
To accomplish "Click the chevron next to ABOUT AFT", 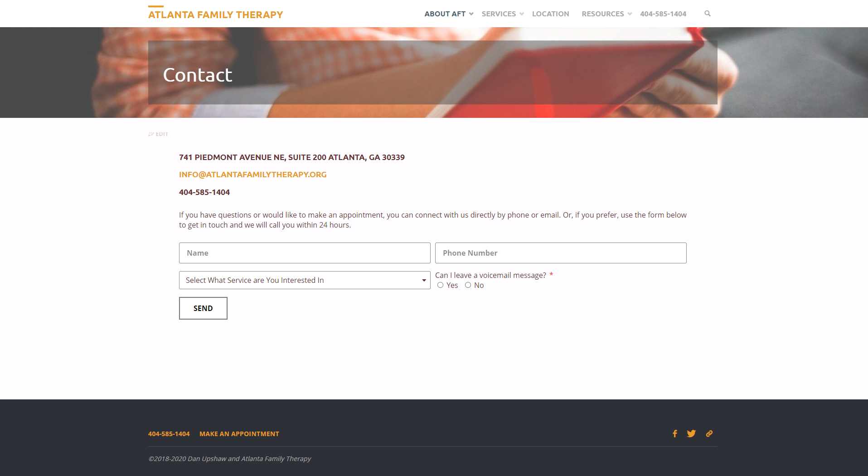I will tap(471, 14).
